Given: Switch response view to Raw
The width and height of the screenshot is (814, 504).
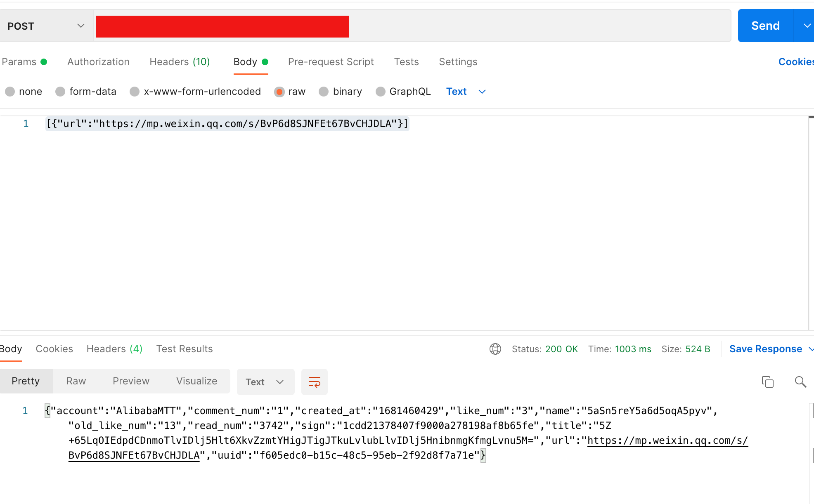Looking at the screenshot, I should 76,381.
